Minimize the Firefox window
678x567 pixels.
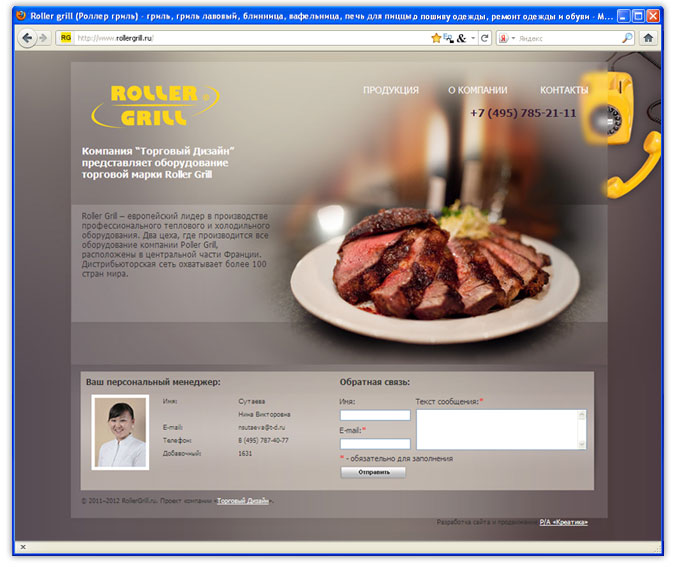[x=623, y=16]
